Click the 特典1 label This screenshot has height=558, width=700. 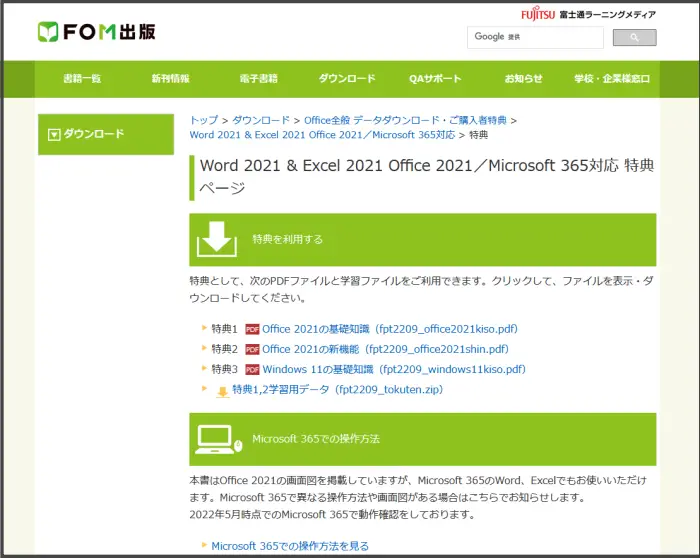[x=225, y=329]
